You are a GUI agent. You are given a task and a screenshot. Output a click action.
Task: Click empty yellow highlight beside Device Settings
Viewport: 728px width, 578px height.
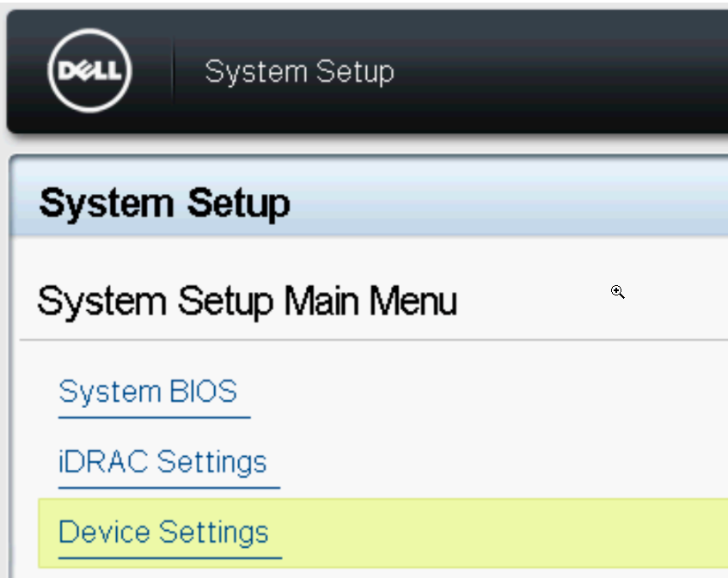tap(501, 532)
